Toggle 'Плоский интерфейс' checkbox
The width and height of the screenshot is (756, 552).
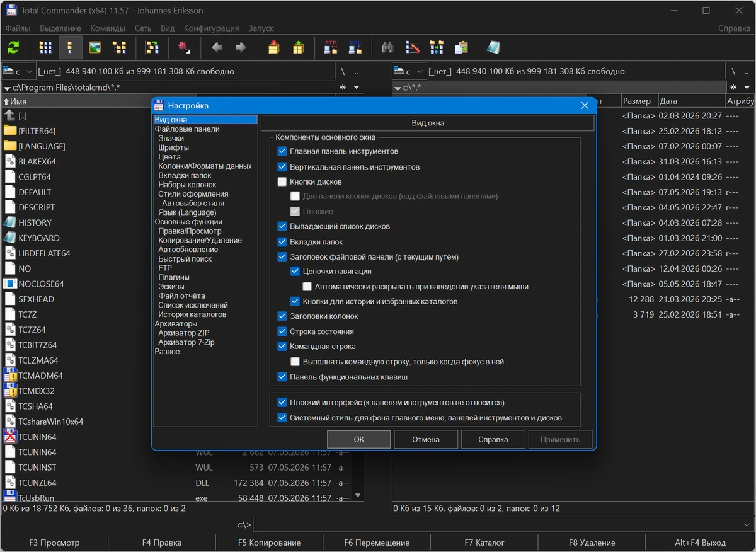click(282, 402)
